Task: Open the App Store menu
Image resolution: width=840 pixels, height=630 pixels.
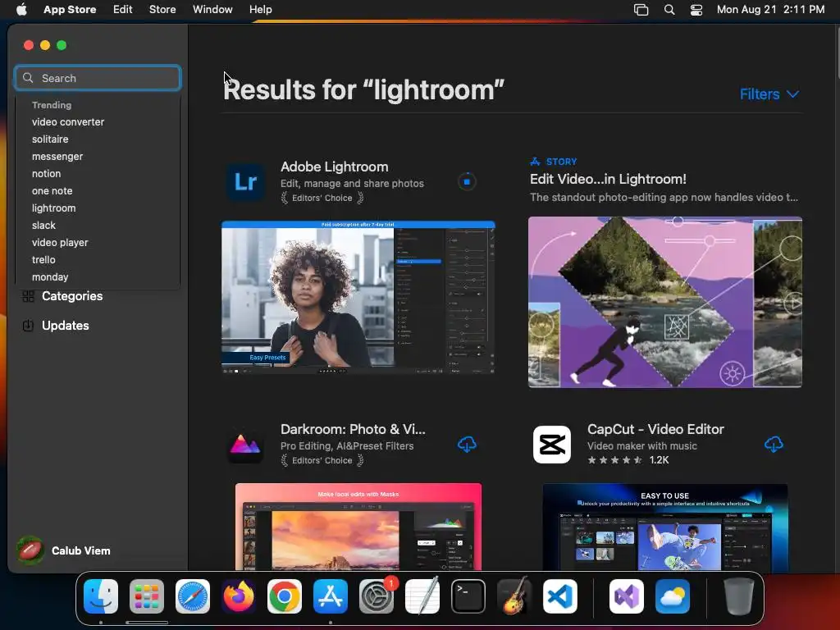Action: (70, 10)
